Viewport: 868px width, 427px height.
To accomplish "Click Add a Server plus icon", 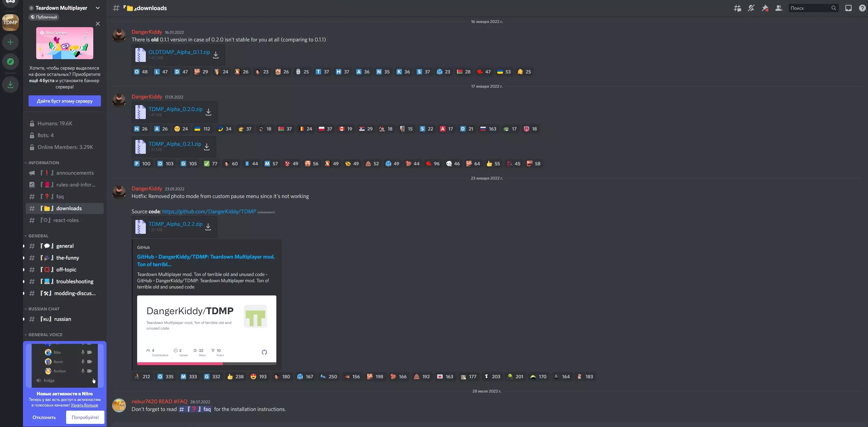I will (x=10, y=42).
